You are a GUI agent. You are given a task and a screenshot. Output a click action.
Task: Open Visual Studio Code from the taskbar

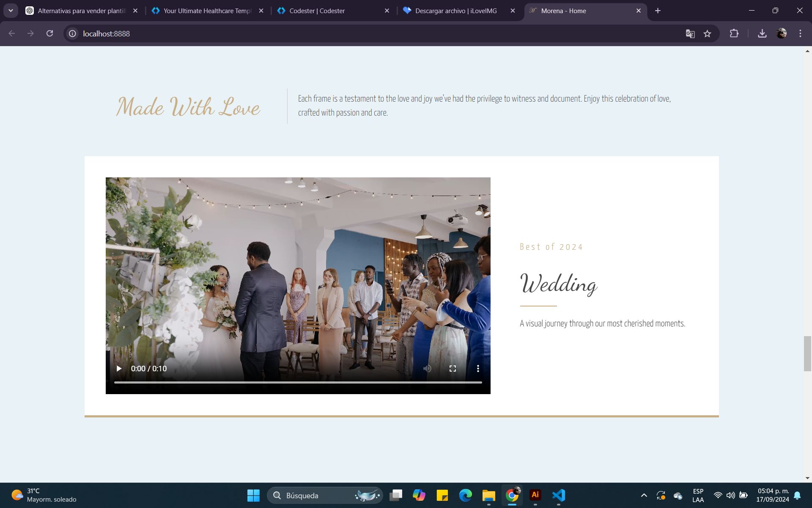click(558, 495)
